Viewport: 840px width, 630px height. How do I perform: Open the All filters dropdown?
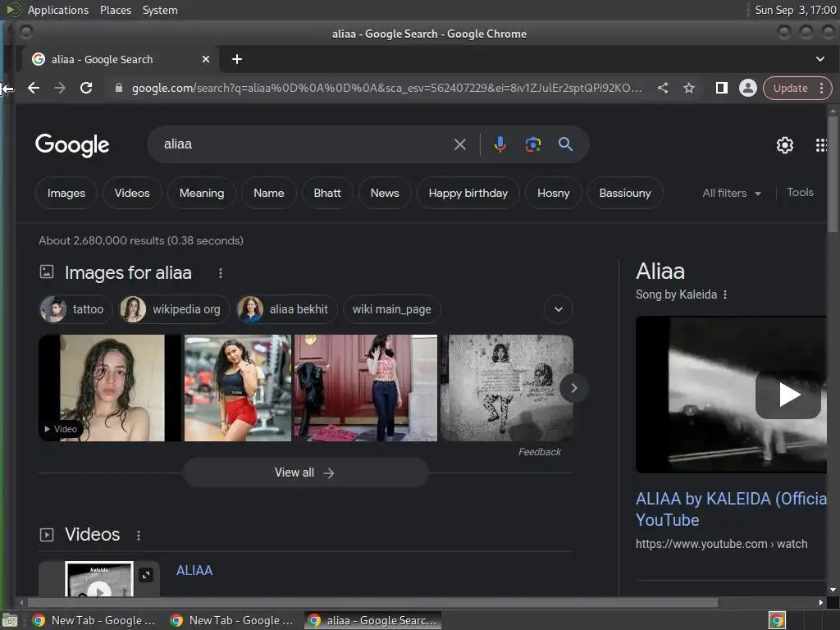click(732, 193)
